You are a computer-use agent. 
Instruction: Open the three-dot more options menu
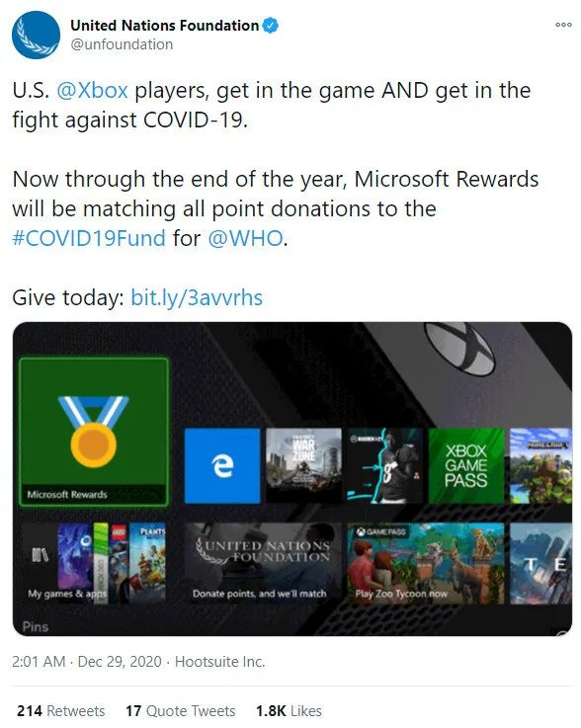(x=563, y=25)
